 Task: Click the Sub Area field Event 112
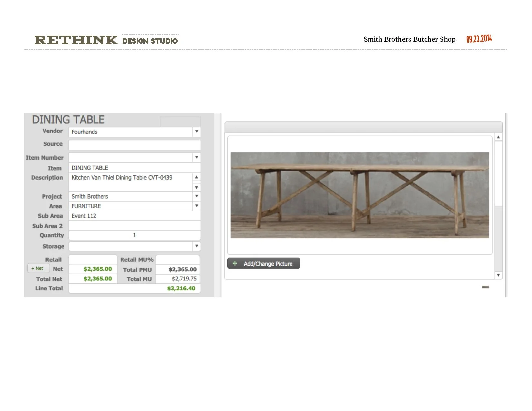point(134,216)
